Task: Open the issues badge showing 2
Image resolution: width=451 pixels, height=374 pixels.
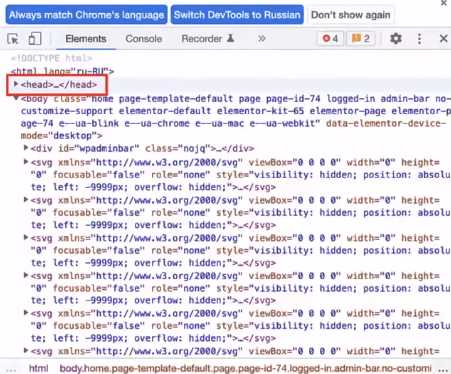Action: pos(361,39)
